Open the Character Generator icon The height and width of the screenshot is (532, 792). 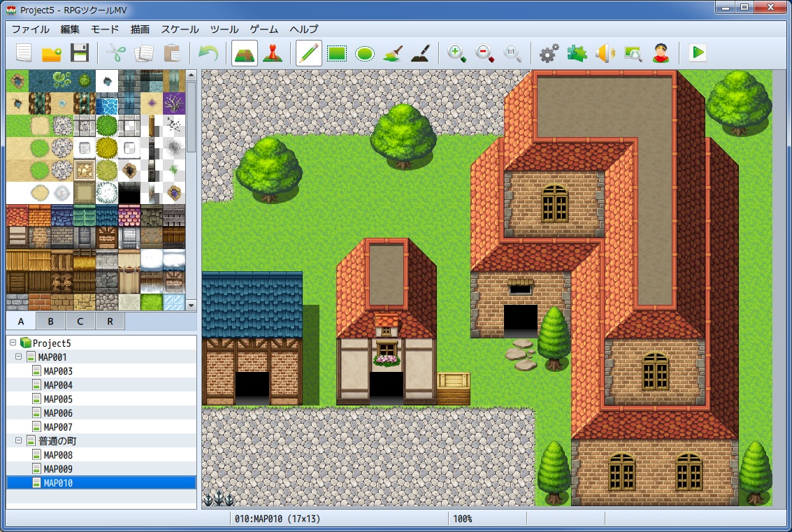tap(661, 52)
